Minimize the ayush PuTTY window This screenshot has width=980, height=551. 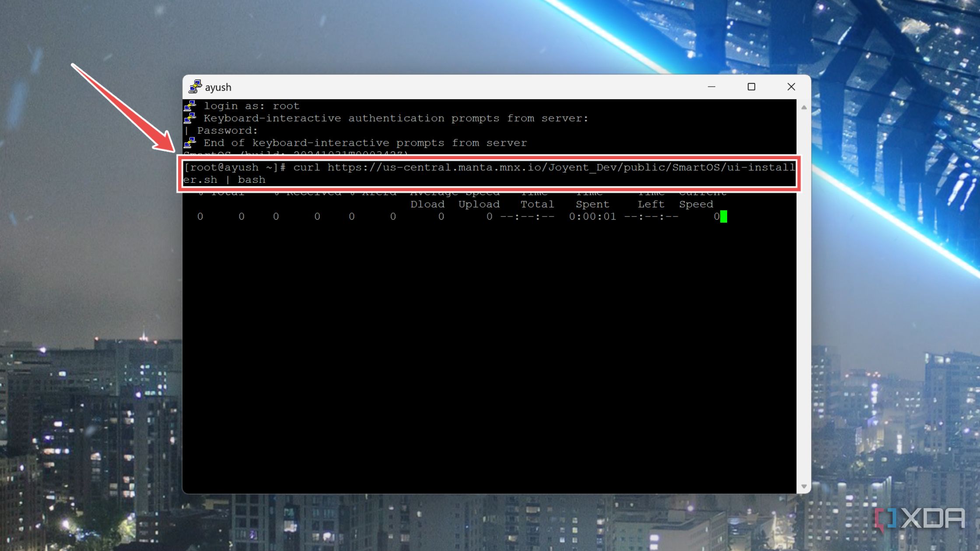click(x=712, y=87)
